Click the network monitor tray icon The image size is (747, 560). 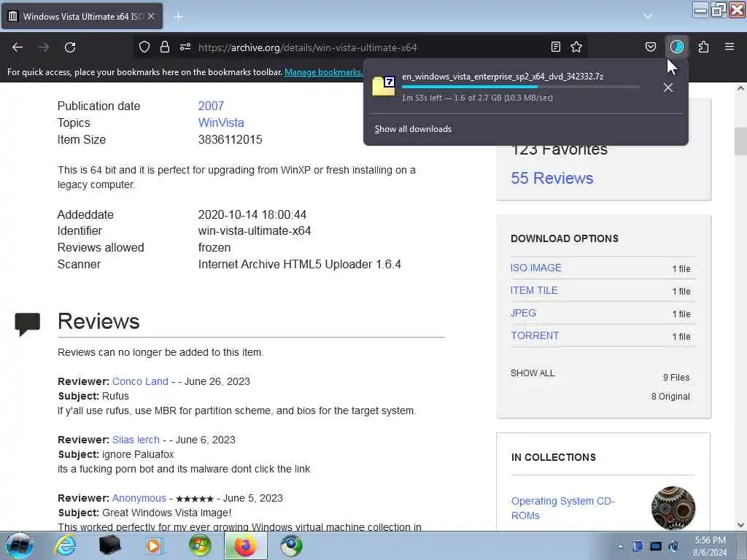(x=656, y=546)
